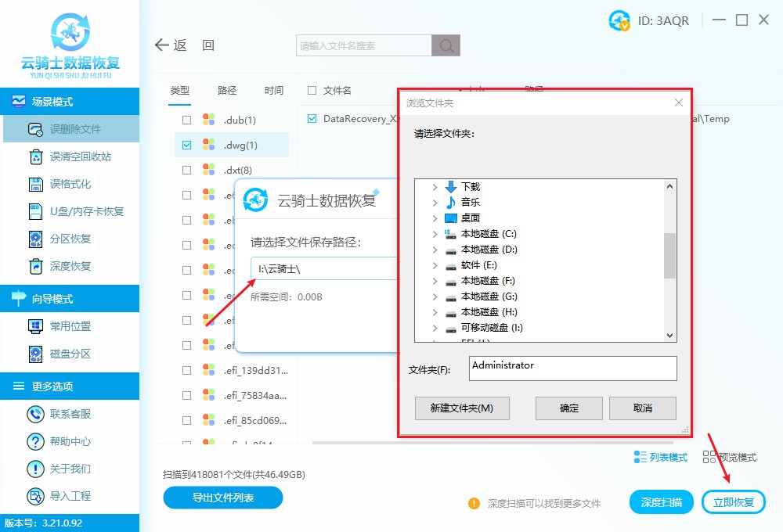Switch to the 时间 tab
Viewport: 783px width, 532px height.
(x=274, y=91)
